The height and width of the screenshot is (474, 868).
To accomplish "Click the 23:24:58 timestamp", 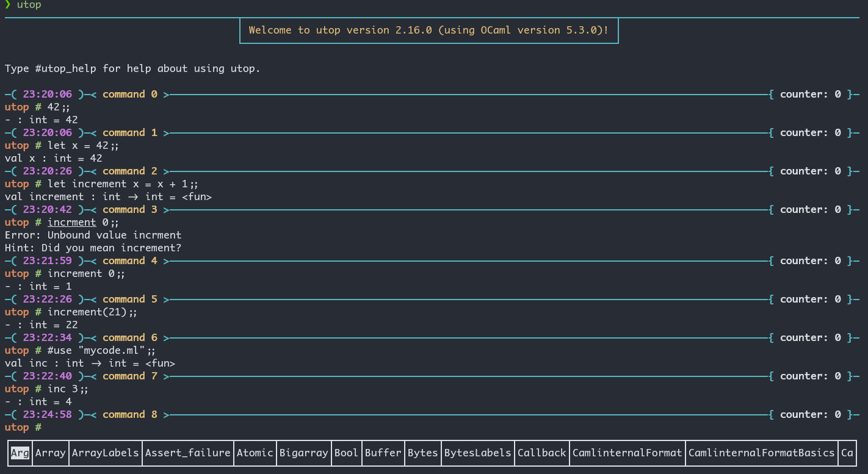I will click(x=47, y=415).
